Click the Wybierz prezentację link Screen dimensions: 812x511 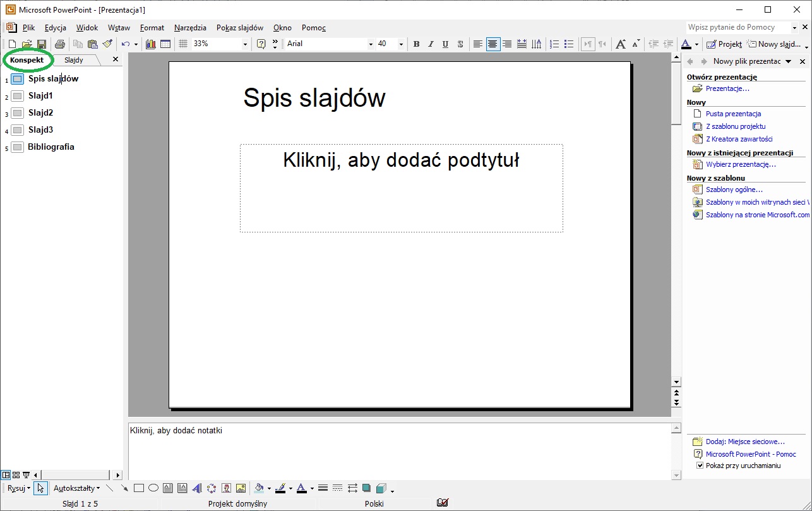[x=741, y=164]
